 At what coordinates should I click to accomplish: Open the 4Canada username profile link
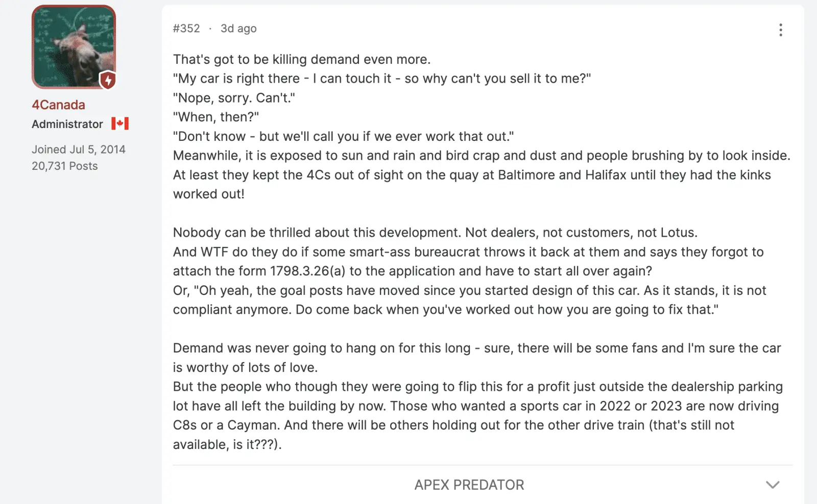[58, 105]
